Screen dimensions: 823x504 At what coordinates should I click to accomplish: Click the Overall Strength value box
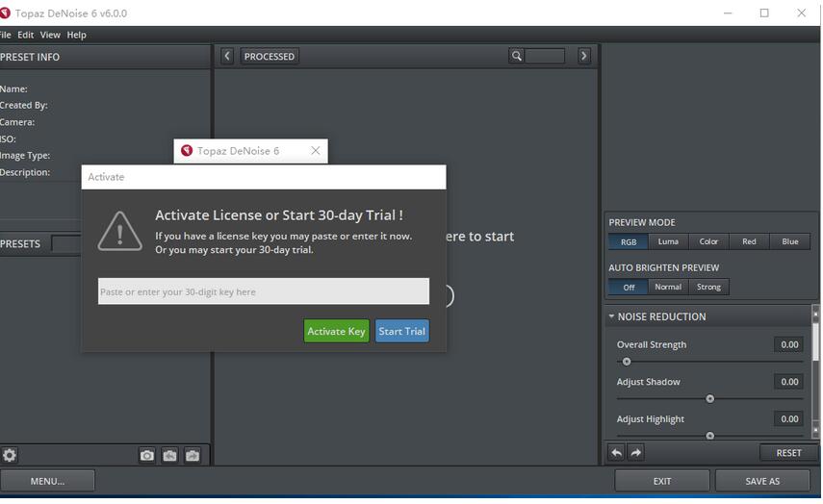(789, 344)
